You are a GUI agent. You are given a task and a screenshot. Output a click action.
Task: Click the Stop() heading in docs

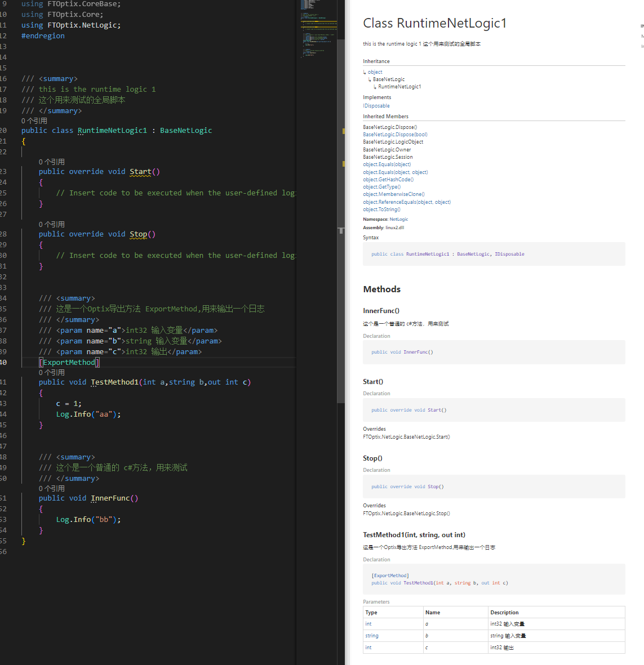click(372, 458)
